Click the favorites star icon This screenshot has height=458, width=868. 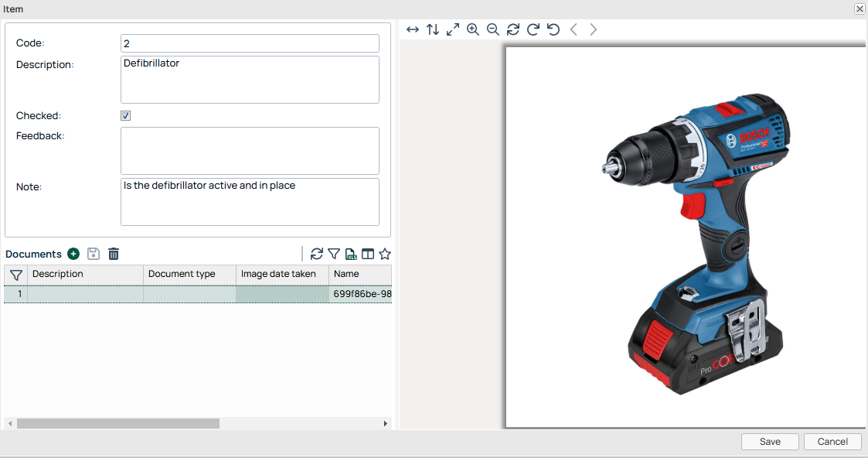coord(385,254)
